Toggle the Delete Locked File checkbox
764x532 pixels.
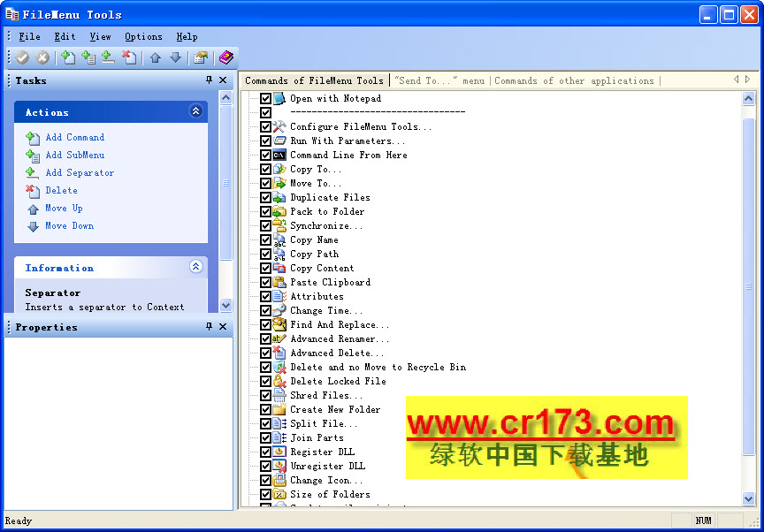(265, 381)
